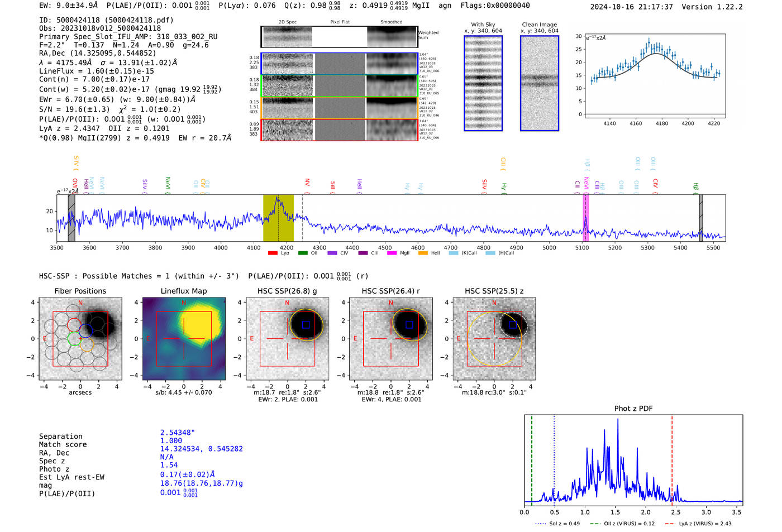This screenshot has height=532, width=782.
Task: Click the red LyA z line in PDF
Action: click(x=672, y=459)
